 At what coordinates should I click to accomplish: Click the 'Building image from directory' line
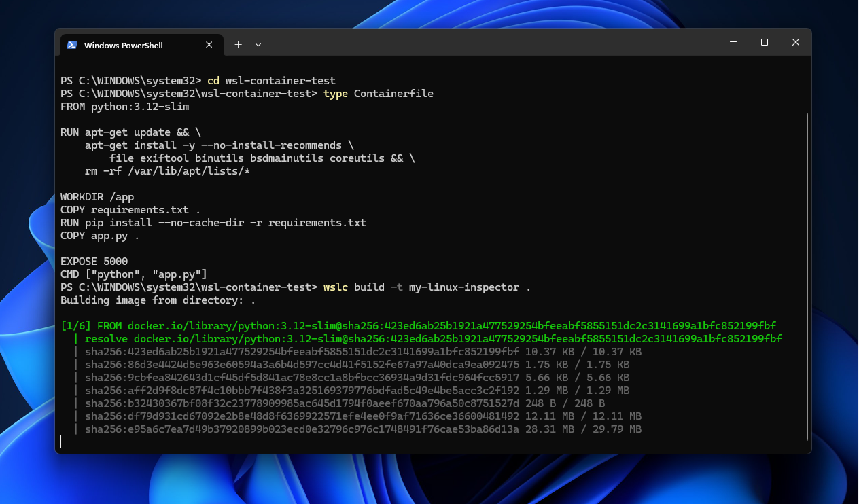[x=158, y=300]
